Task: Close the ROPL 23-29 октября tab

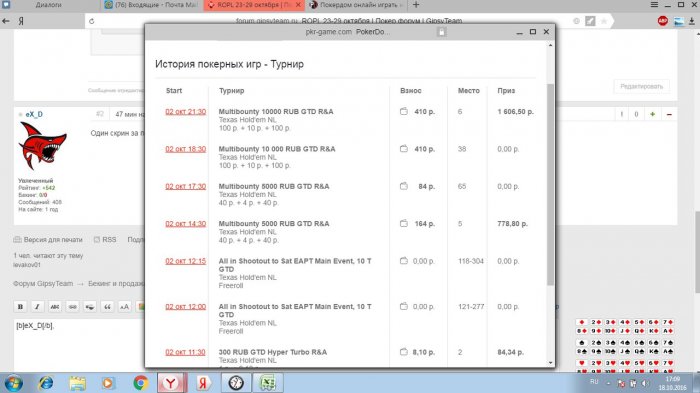Action: point(298,5)
